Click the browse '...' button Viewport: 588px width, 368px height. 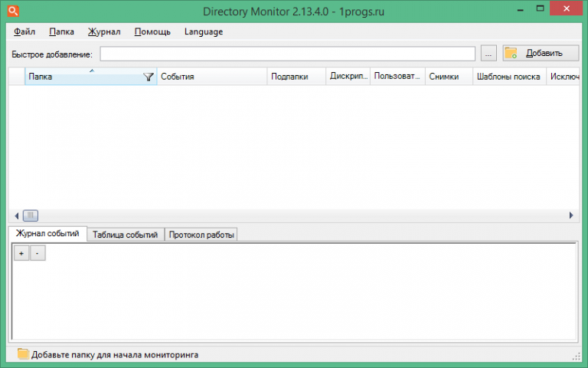point(488,54)
